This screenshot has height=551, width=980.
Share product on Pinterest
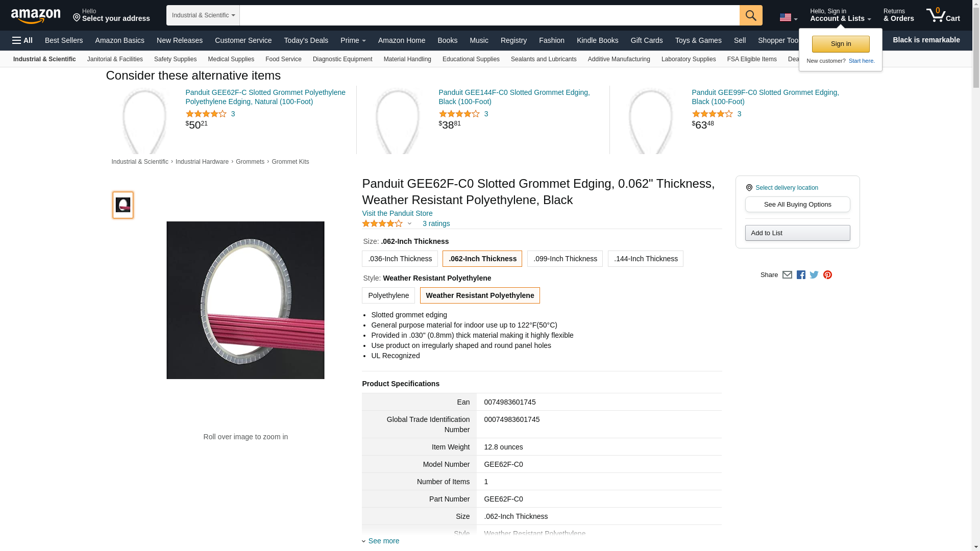827,275
